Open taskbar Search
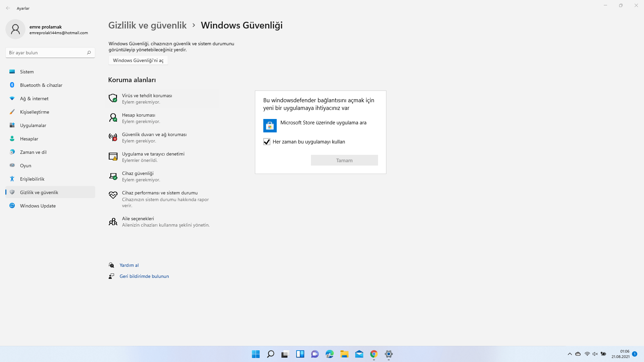 click(270, 354)
